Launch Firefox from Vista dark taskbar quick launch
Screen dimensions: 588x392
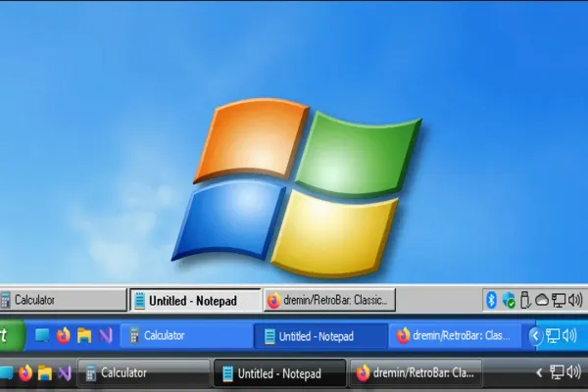[25, 373]
